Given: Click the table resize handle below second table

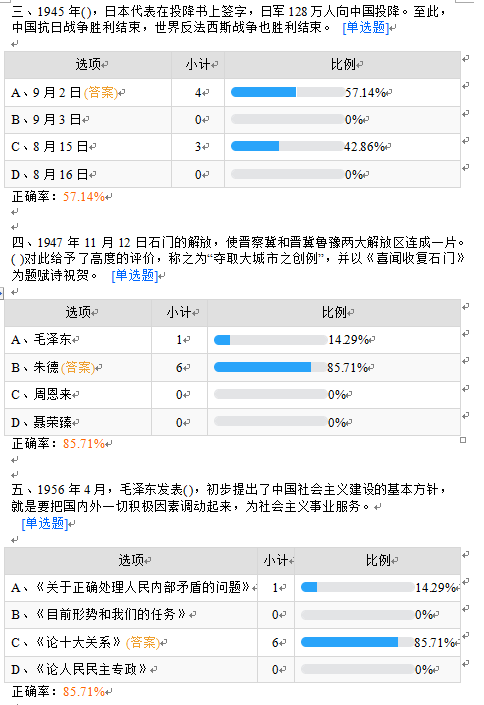Looking at the screenshot, I should click(x=463, y=440).
